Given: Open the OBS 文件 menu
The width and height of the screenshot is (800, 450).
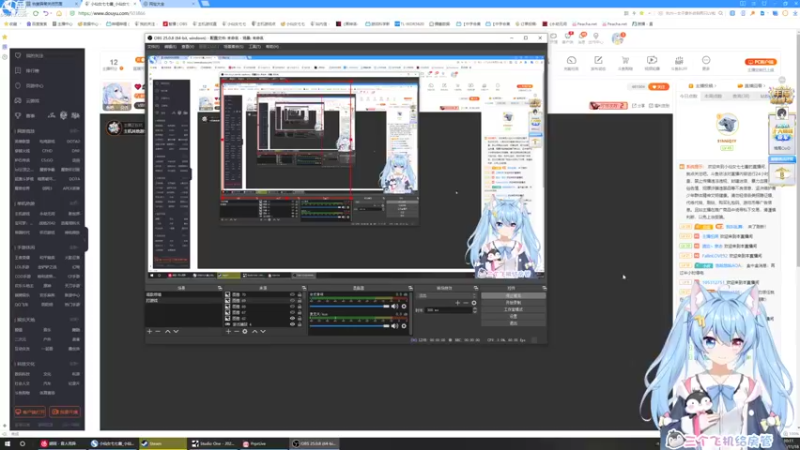Looking at the screenshot, I should [153, 47].
